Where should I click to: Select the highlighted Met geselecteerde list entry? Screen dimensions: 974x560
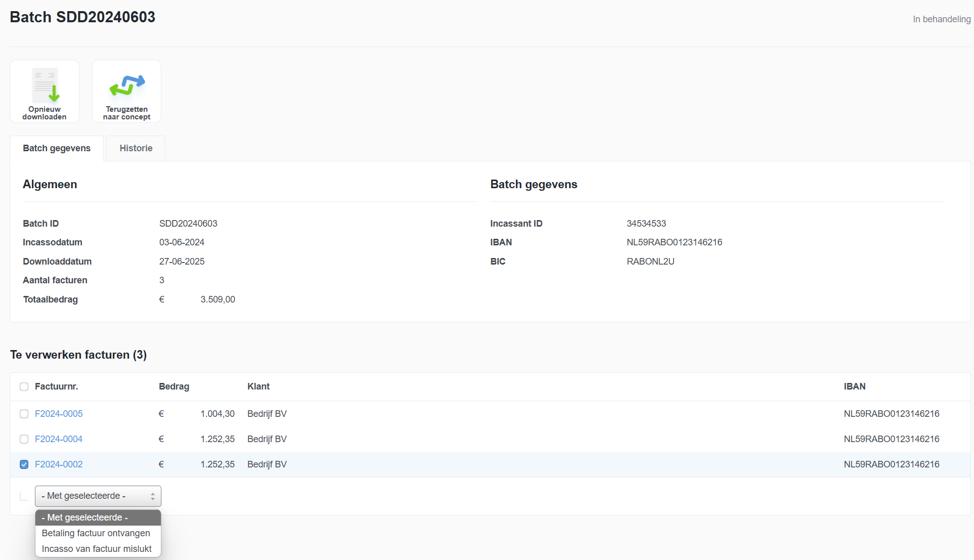pyautogui.click(x=85, y=518)
